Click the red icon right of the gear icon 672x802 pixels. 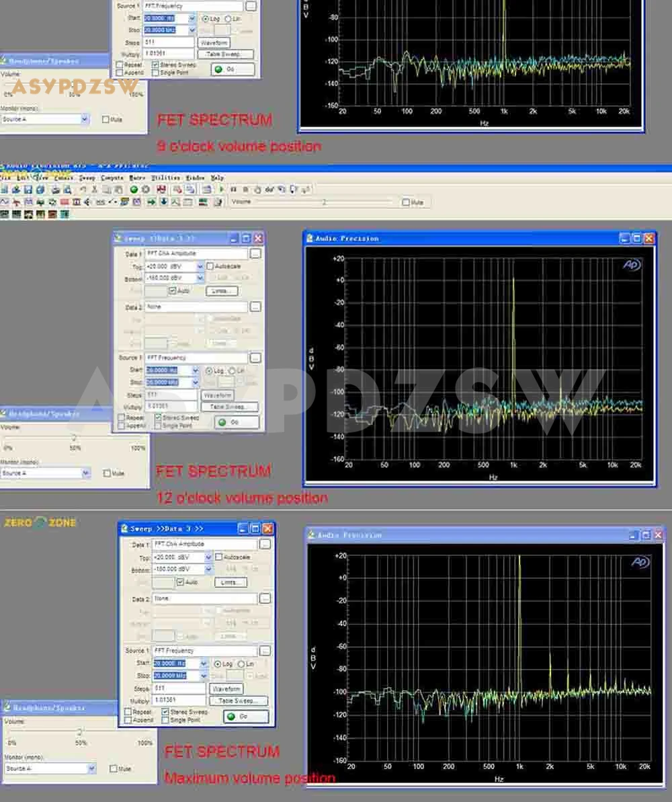tap(161, 190)
